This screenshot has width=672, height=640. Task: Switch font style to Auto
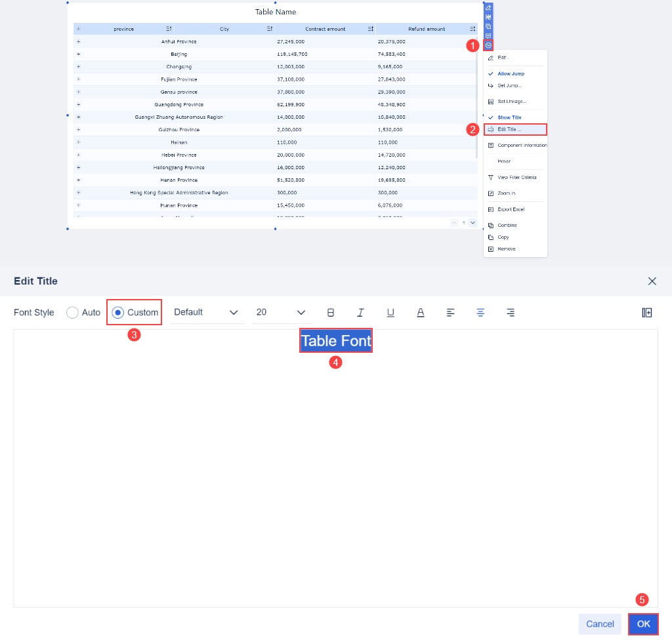pos(73,312)
